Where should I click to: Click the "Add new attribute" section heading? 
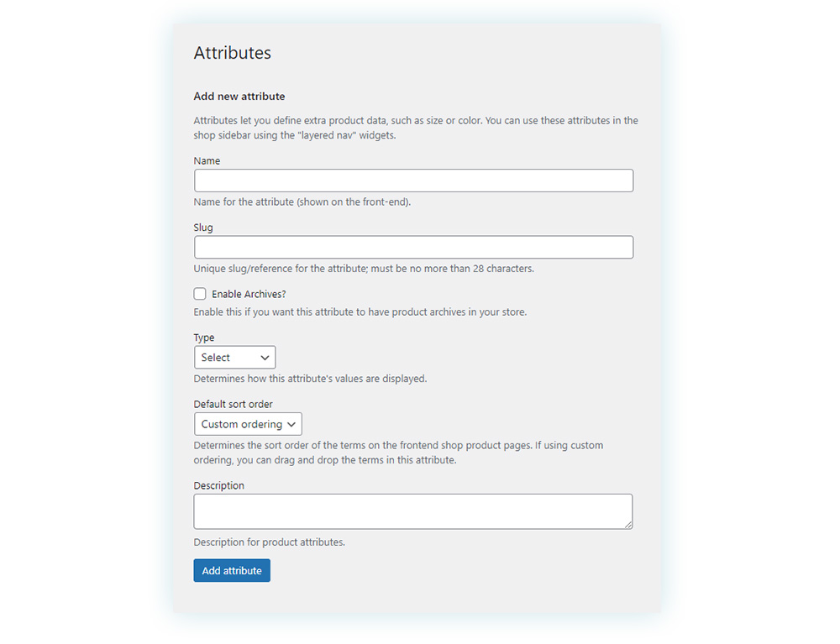click(239, 97)
